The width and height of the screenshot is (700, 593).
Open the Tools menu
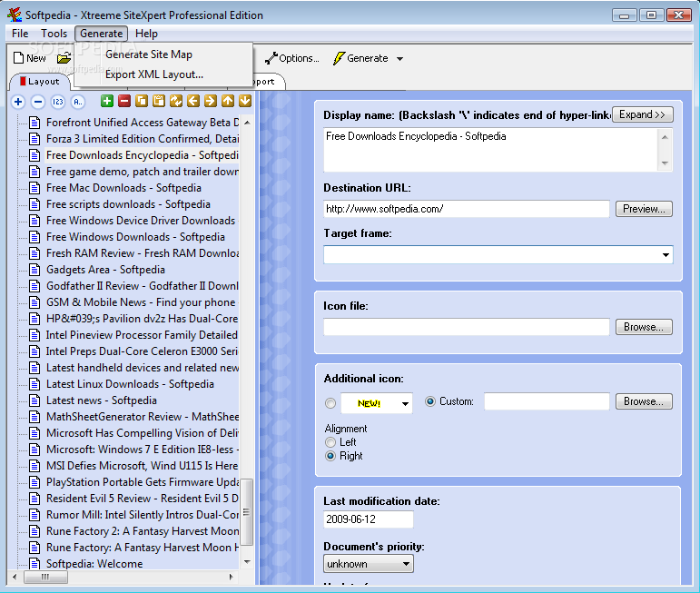click(54, 34)
